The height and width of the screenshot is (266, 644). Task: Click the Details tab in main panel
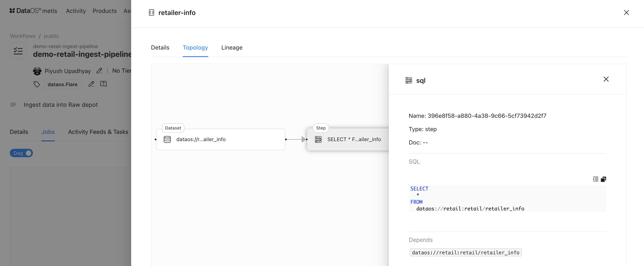point(160,47)
